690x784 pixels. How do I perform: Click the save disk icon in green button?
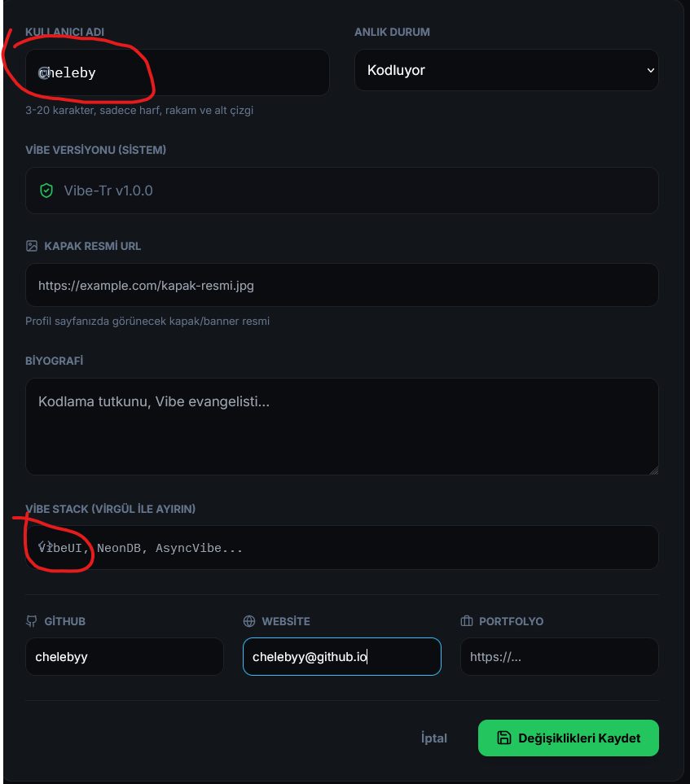click(504, 738)
